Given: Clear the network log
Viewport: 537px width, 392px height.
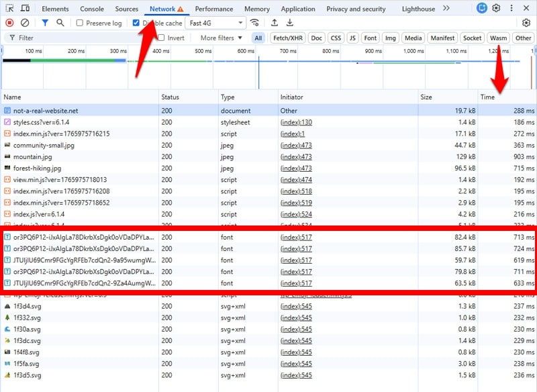Looking at the screenshot, I should pyautogui.click(x=24, y=22).
